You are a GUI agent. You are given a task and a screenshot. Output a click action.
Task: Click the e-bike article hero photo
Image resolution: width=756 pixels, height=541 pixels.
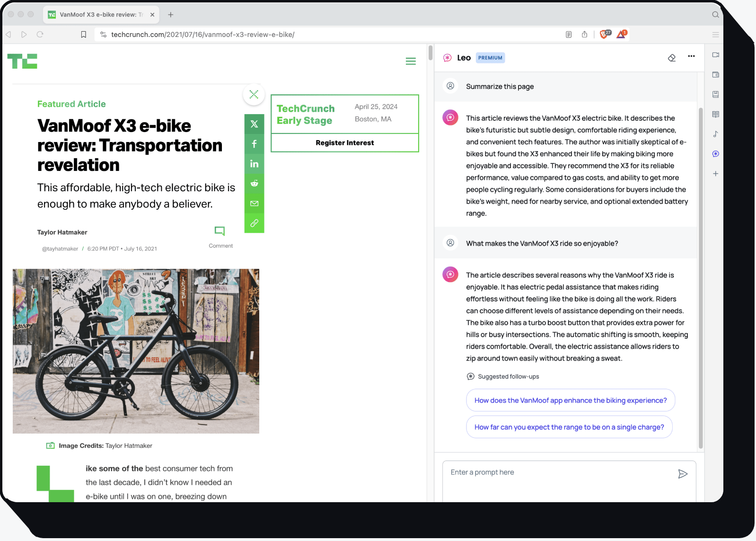136,351
